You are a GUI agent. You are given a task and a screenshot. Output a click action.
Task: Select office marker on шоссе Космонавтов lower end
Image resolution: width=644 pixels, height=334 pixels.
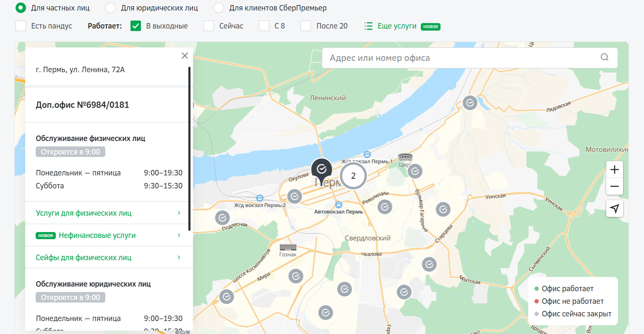pos(227,297)
